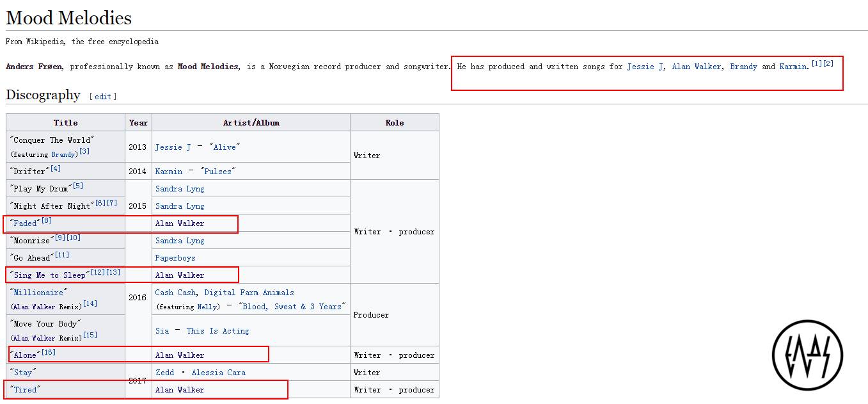Go to the Paperboys artist page
This screenshot has height=404, width=868.
click(x=175, y=258)
